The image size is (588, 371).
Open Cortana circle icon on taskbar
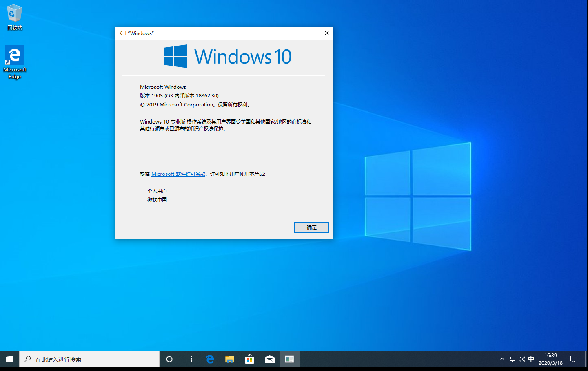169,359
